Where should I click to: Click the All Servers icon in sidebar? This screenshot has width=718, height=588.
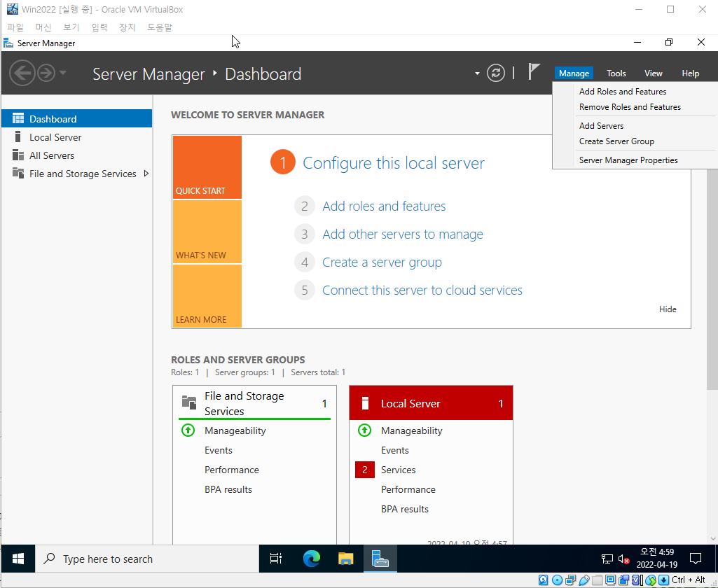tap(18, 155)
